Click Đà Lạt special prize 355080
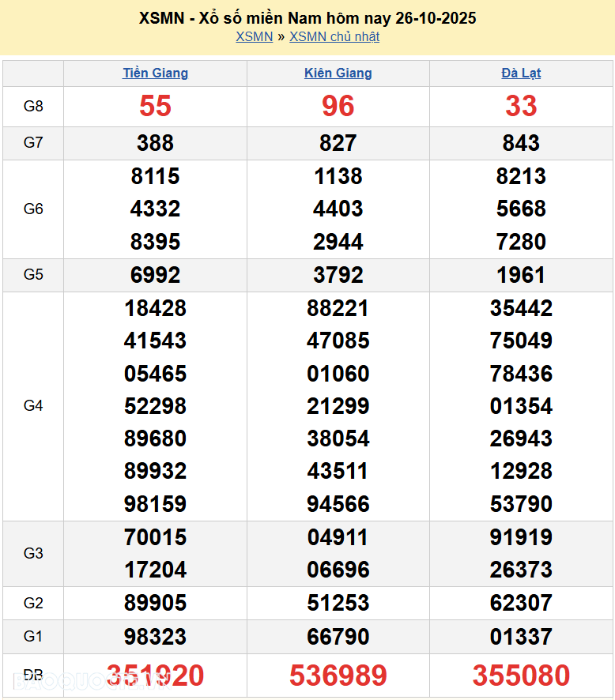This screenshot has height=700, width=615. tap(521, 676)
